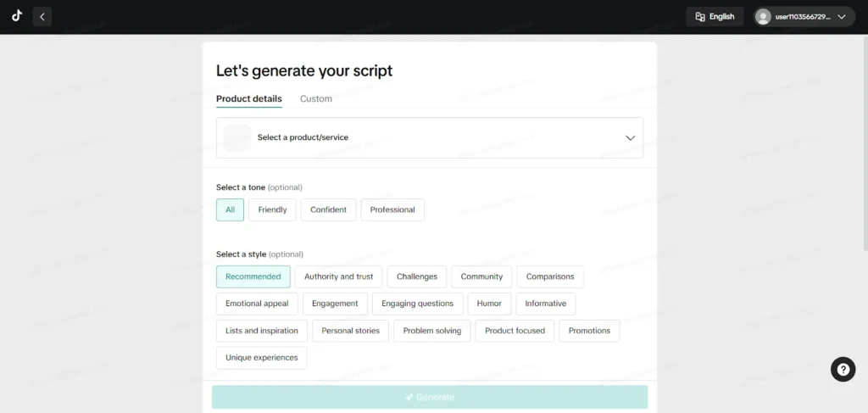Toggle the Friendly tone option

point(272,209)
